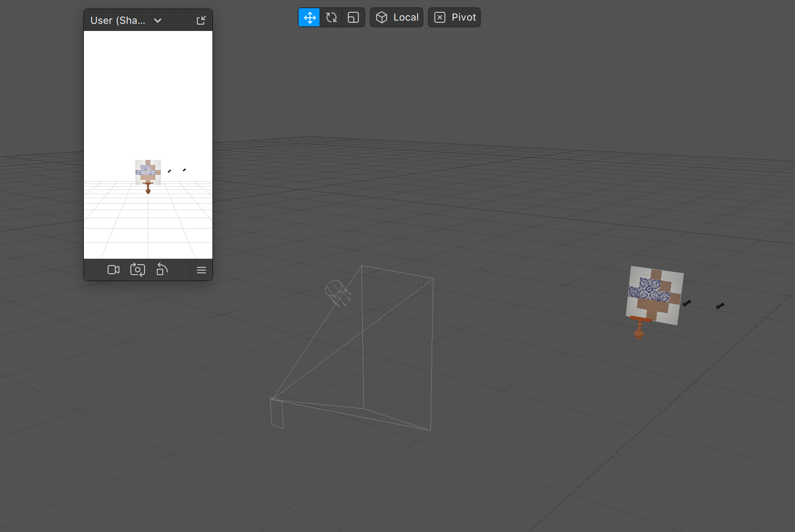Click the 'User (Sha...' view label
Screen dimensions: 795x532
pyautogui.click(x=118, y=20)
